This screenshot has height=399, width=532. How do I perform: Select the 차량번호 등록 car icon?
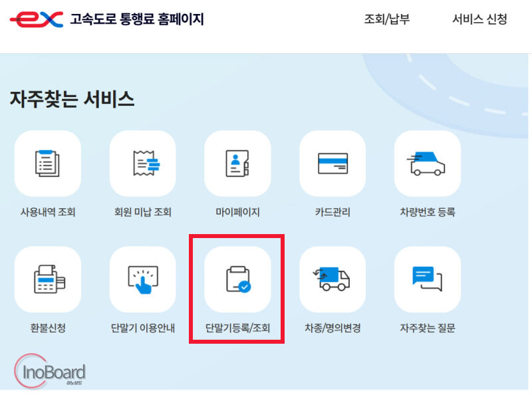428,164
